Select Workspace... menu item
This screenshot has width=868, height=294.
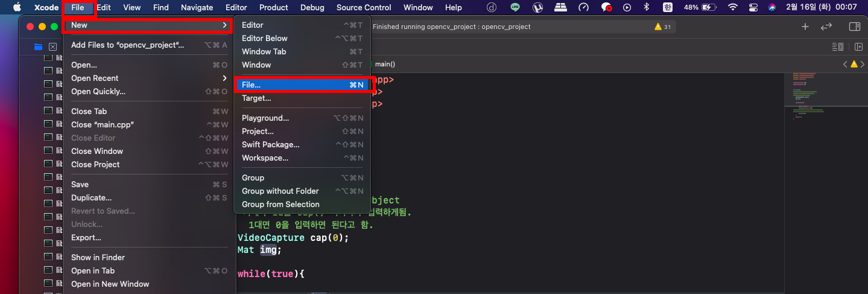(302, 158)
